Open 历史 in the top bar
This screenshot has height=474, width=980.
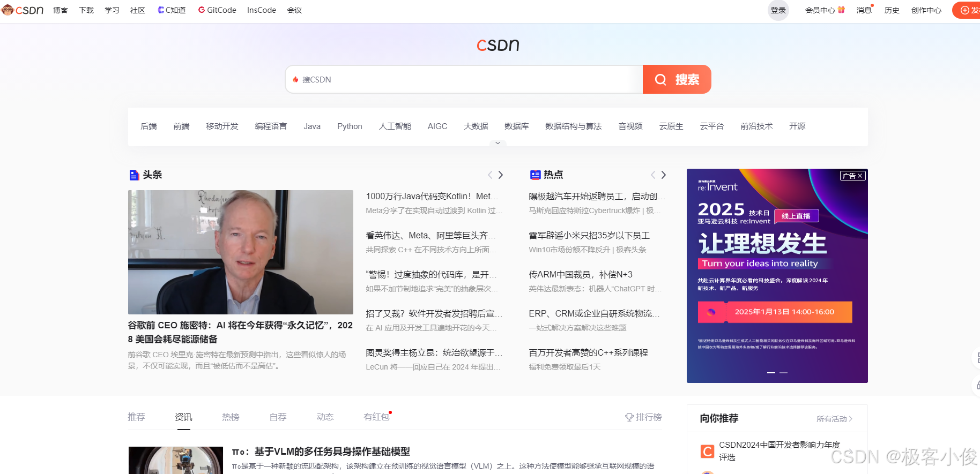click(892, 10)
